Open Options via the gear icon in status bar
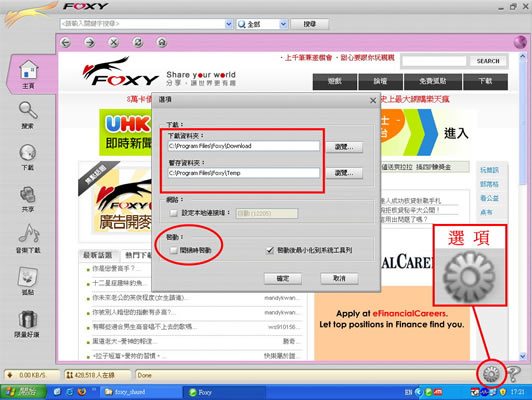Viewport: 532px width, 400px height. (x=491, y=374)
